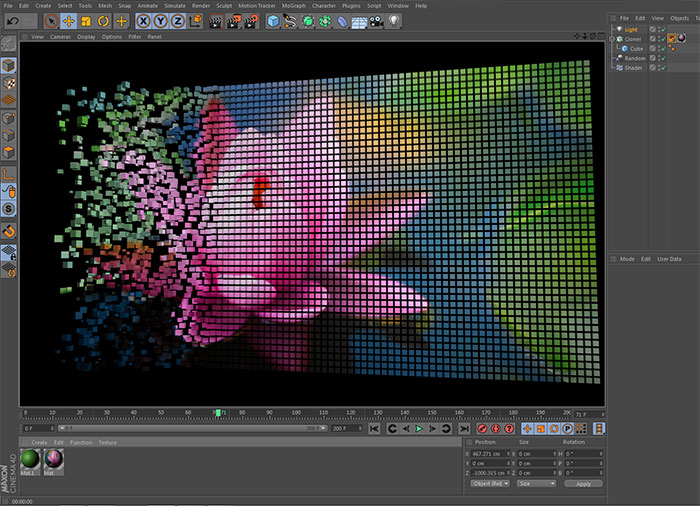Select the Live Selection tool
Screen dimensions: 700x506
tap(51, 21)
